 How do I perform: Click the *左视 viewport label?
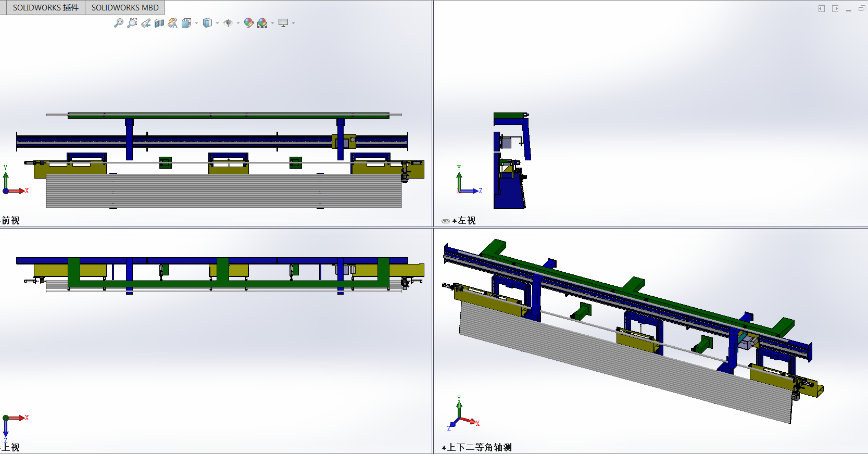tap(464, 220)
